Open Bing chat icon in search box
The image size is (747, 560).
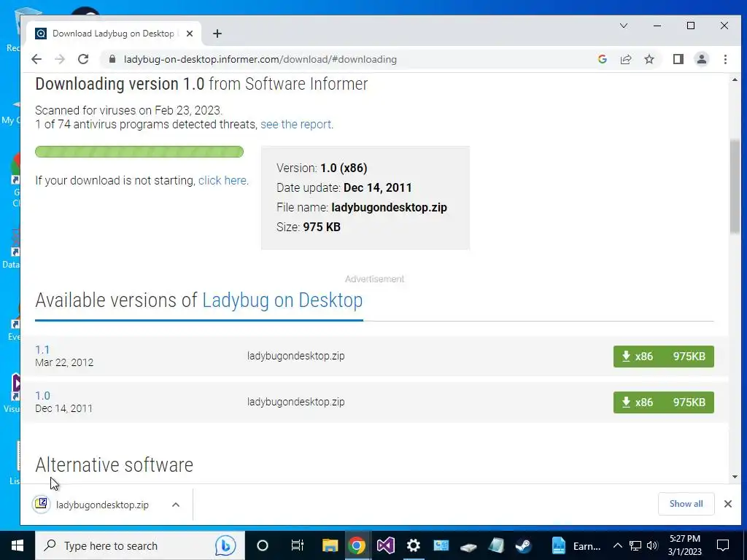[225, 545]
